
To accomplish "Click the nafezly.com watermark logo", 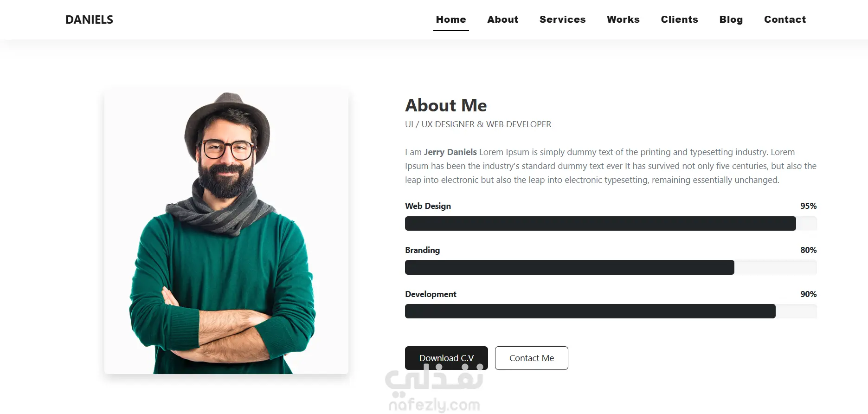I will point(434,389).
